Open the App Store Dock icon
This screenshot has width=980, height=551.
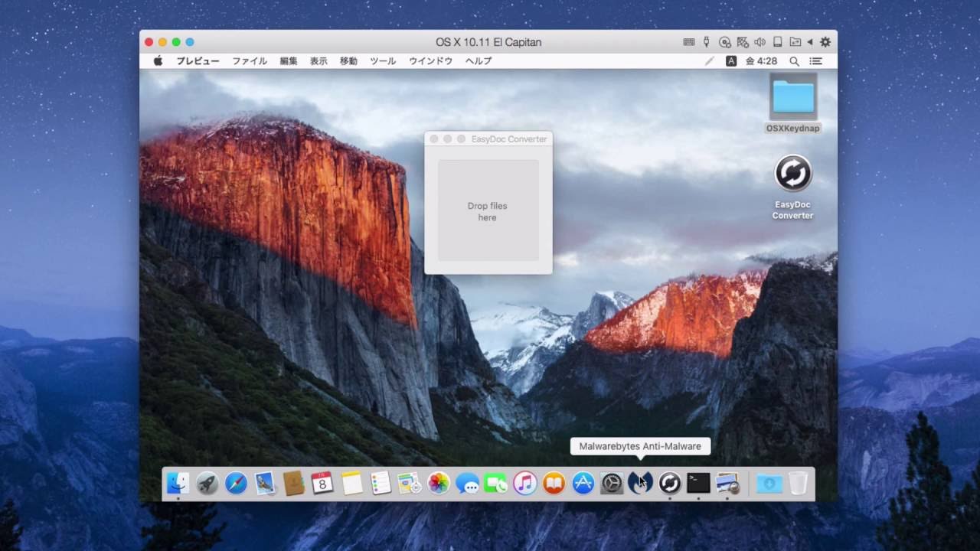tap(583, 483)
